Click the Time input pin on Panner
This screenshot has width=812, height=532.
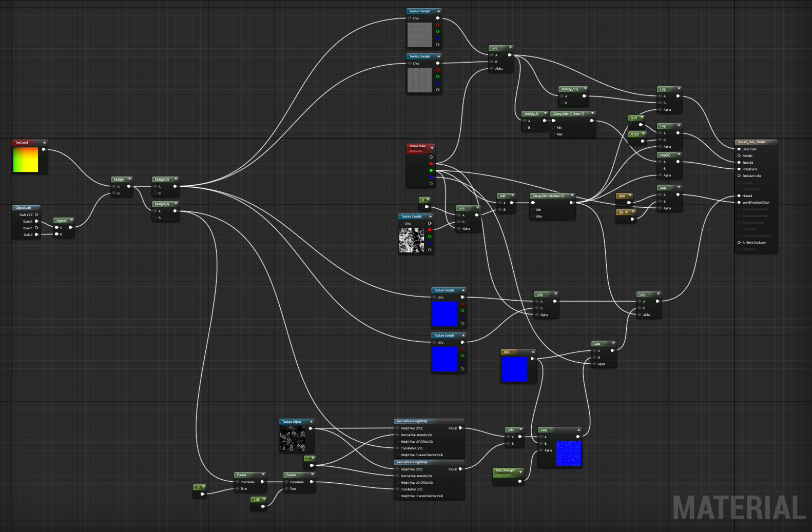click(x=237, y=489)
